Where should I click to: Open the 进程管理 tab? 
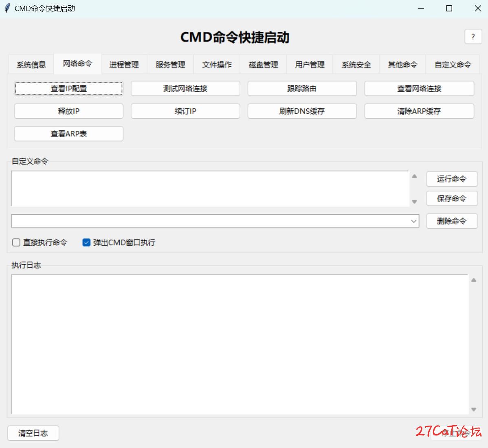click(124, 65)
